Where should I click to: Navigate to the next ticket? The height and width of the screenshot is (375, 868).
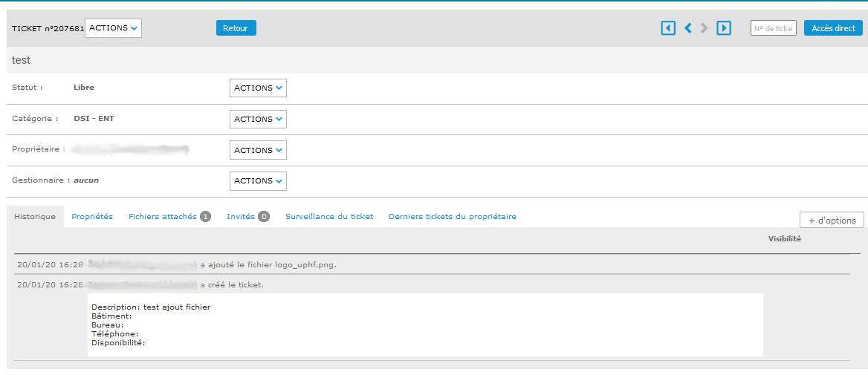pos(705,28)
